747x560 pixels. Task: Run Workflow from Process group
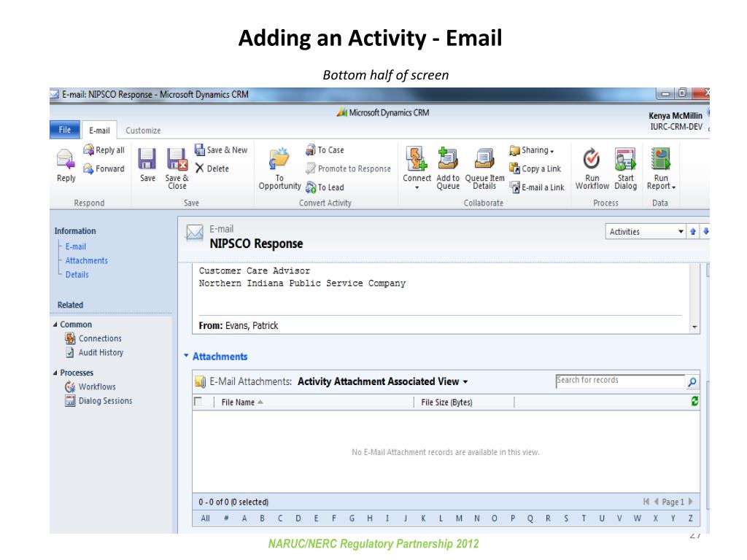click(592, 168)
